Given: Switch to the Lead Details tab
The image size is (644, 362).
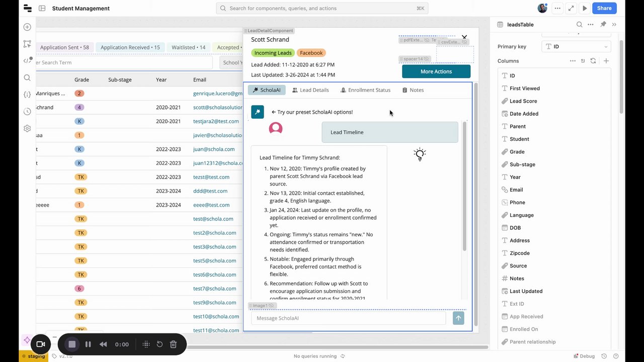Looking at the screenshot, I should point(310,90).
